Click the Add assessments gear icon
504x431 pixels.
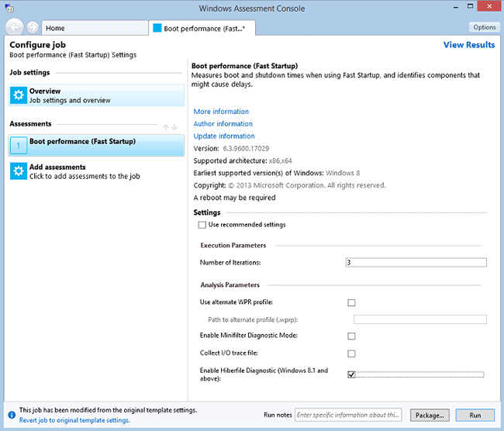click(x=19, y=171)
